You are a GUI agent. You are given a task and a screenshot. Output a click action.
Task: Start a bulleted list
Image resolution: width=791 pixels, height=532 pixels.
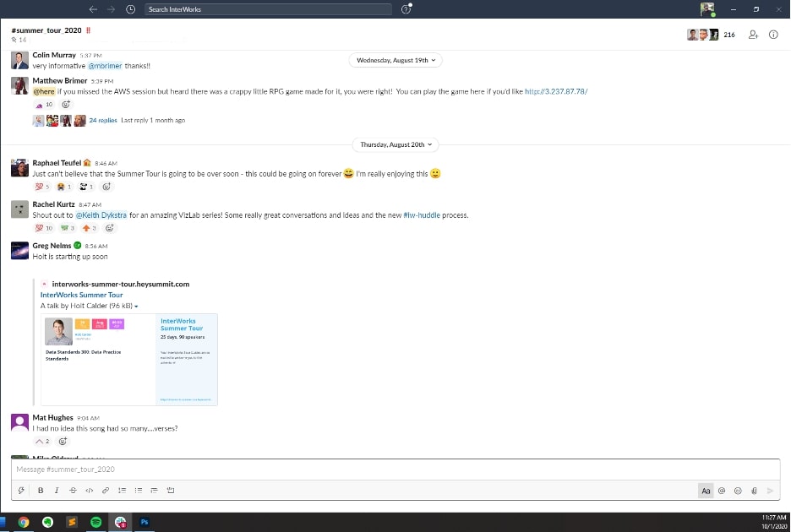click(139, 490)
